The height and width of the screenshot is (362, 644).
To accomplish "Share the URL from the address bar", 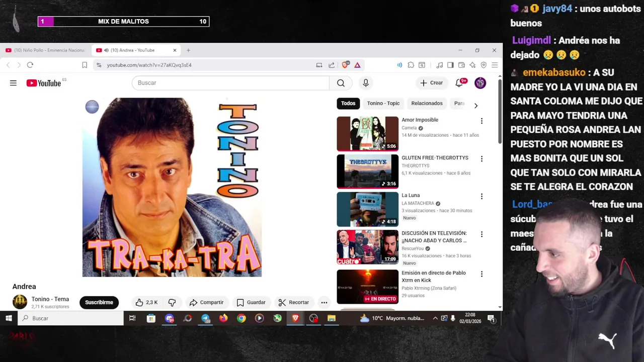I will 332,65.
